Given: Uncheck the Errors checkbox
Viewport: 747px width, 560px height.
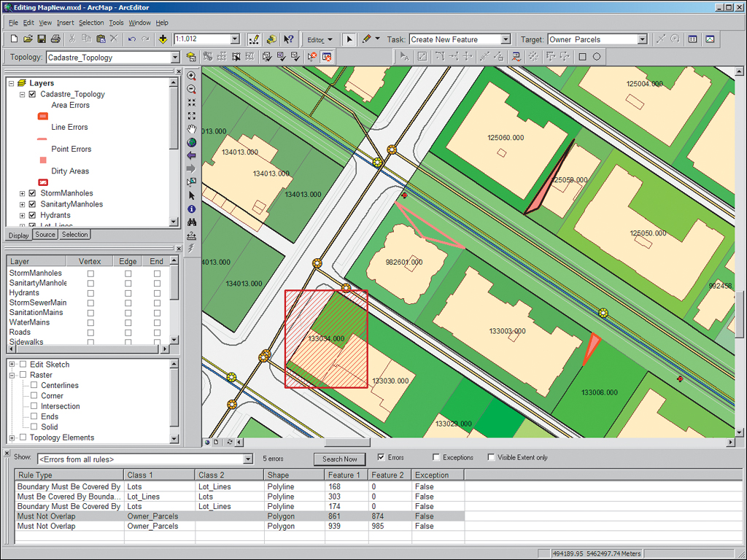Looking at the screenshot, I should 381,458.
